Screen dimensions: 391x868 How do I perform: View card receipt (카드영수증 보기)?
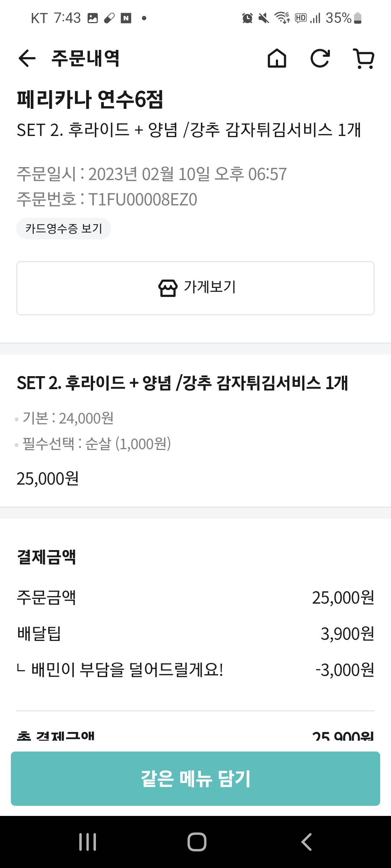64,229
